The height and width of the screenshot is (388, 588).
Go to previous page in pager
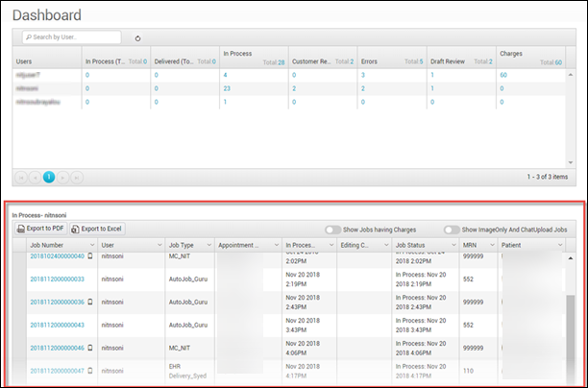[35, 177]
